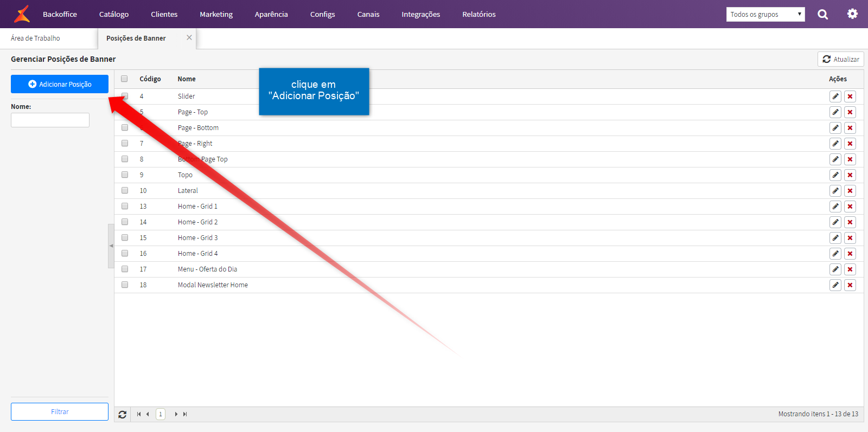Click the grid refresh icon in footer
The image size is (868, 432).
[123, 414]
